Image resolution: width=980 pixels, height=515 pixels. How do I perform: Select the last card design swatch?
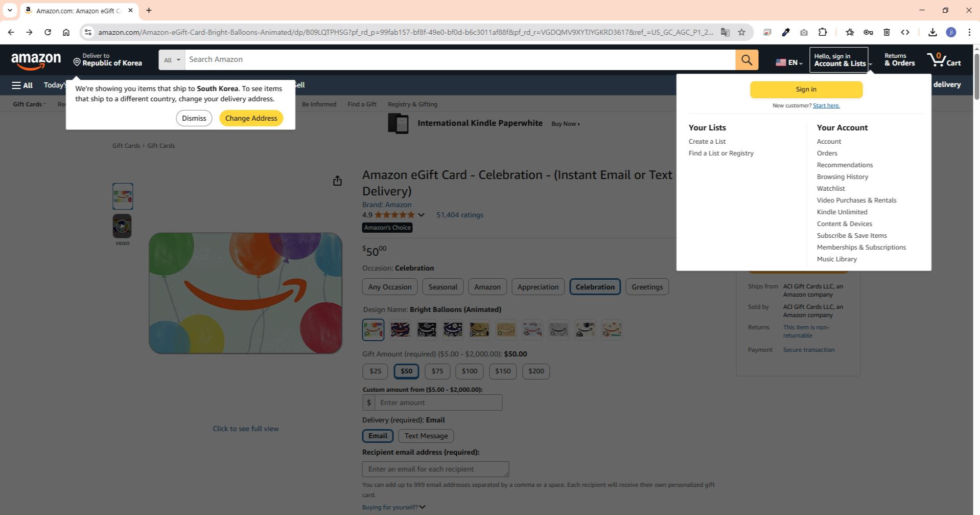[x=612, y=330]
